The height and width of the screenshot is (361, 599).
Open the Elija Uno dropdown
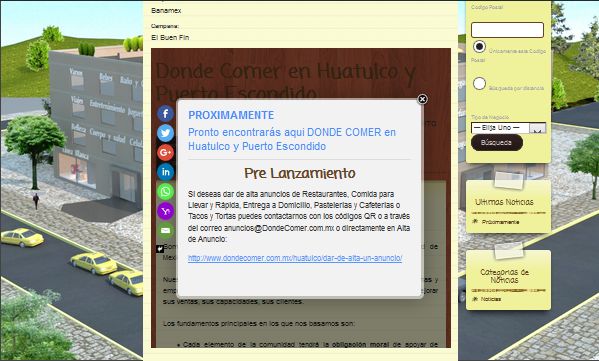click(x=508, y=128)
